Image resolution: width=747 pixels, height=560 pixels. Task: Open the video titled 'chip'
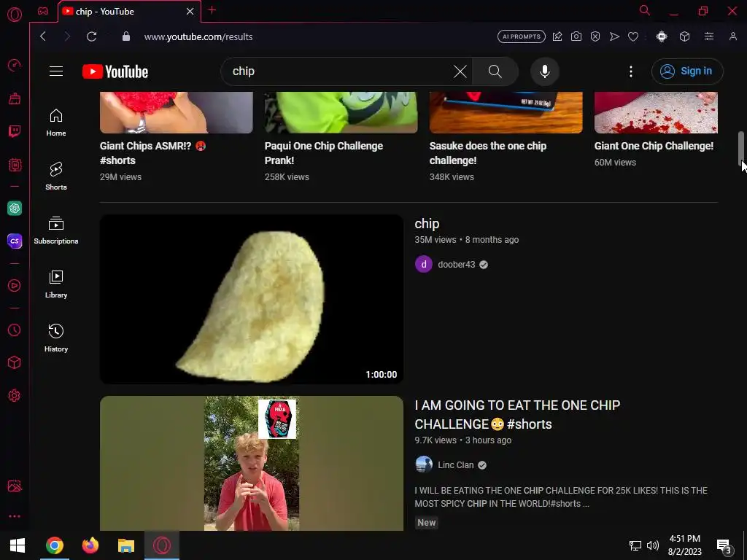tap(427, 223)
